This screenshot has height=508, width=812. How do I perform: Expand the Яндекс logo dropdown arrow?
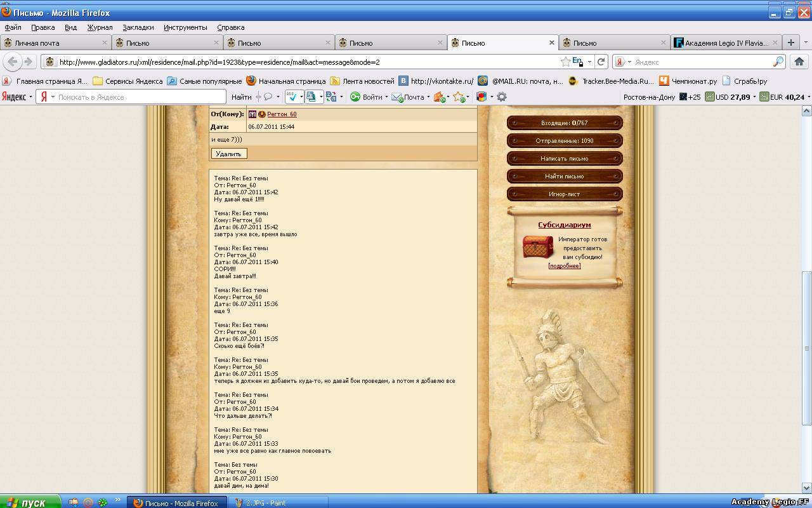point(30,97)
